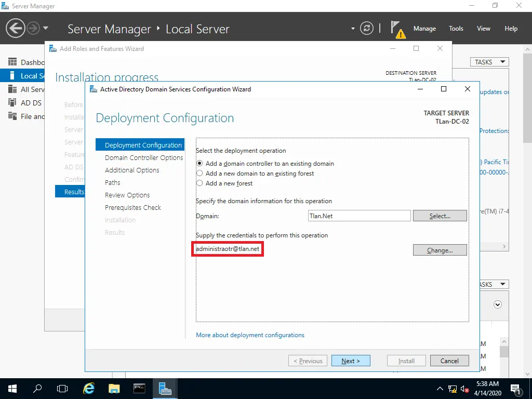
Task: Open File Explorer from the taskbar
Action: 114,389
